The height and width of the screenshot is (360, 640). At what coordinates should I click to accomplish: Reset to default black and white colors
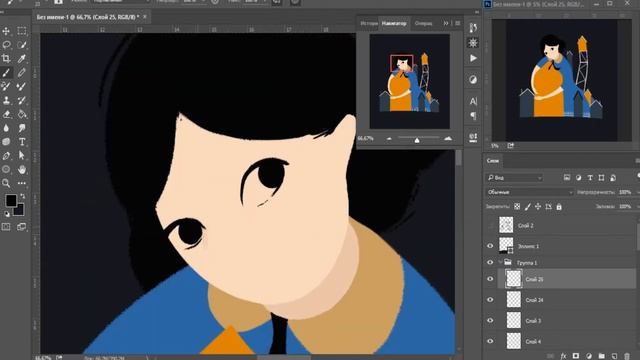7,213
